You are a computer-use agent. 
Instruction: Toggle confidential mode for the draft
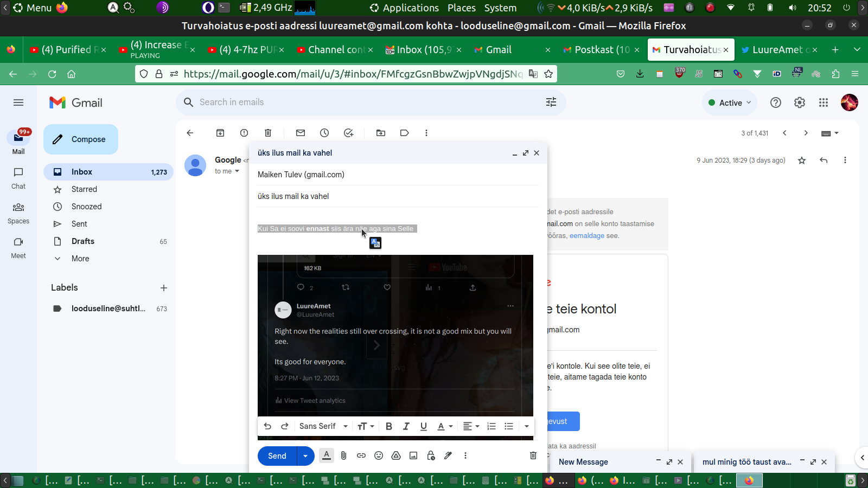click(x=431, y=455)
